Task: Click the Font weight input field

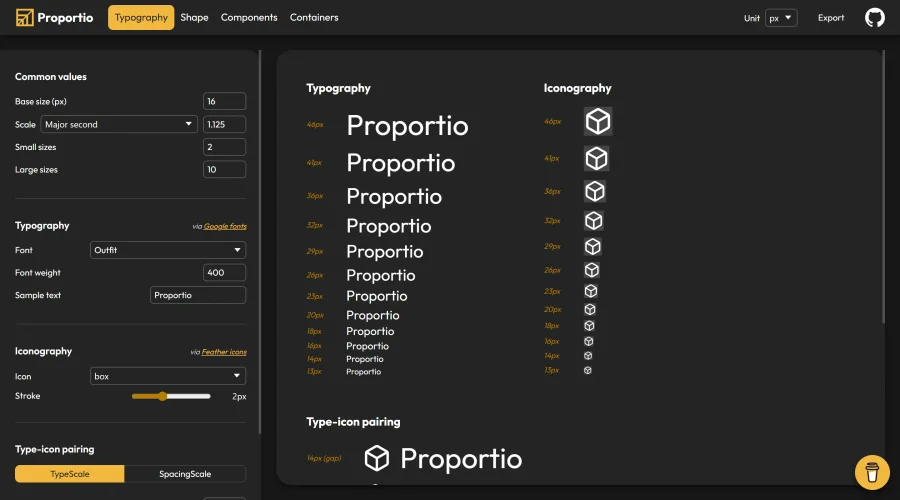Action: [x=224, y=273]
